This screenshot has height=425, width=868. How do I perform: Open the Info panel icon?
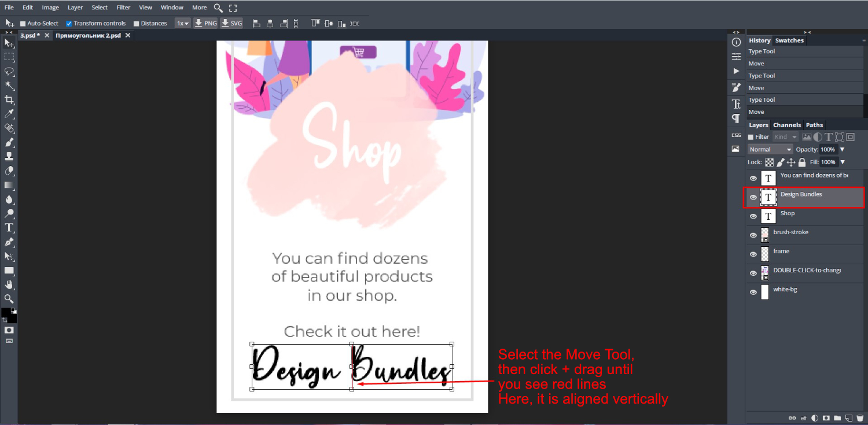point(736,42)
